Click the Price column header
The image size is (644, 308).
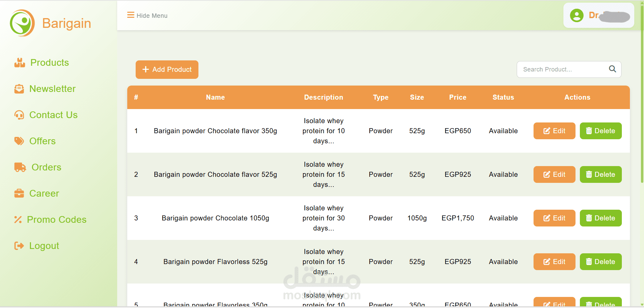click(x=458, y=97)
